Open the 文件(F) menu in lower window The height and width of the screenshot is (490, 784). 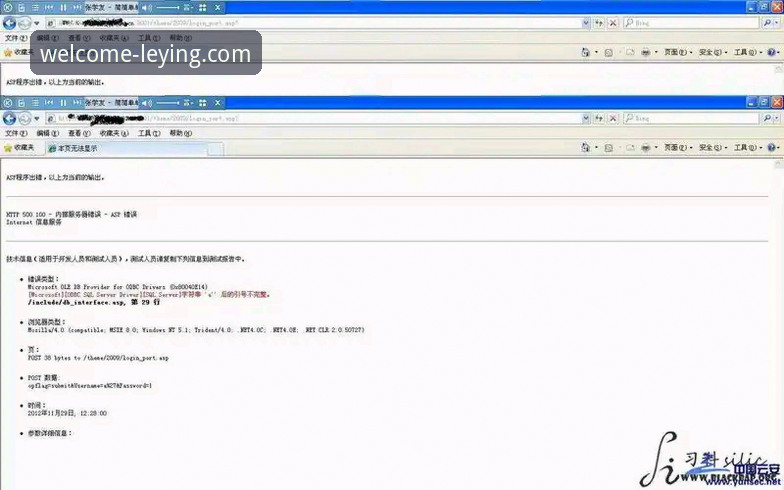tap(16, 133)
